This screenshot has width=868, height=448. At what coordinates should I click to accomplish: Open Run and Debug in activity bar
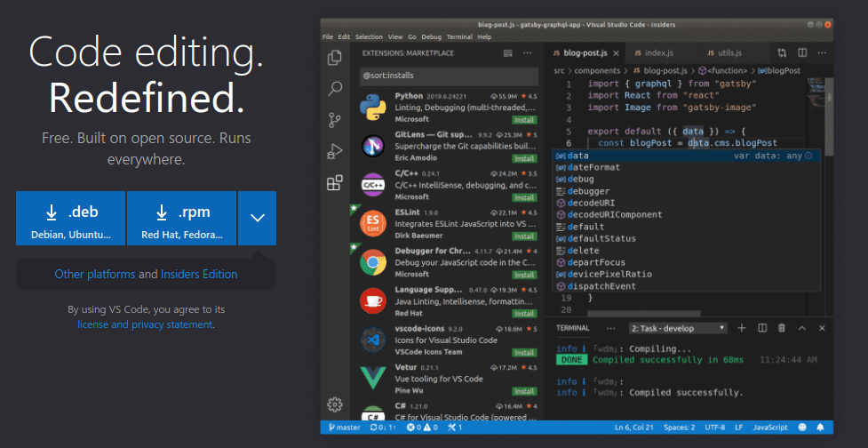pos(334,150)
